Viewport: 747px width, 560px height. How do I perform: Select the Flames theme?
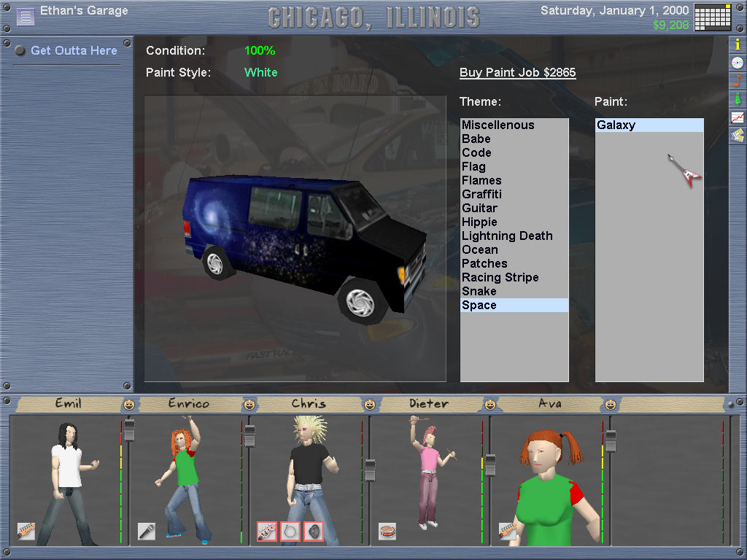(x=481, y=180)
